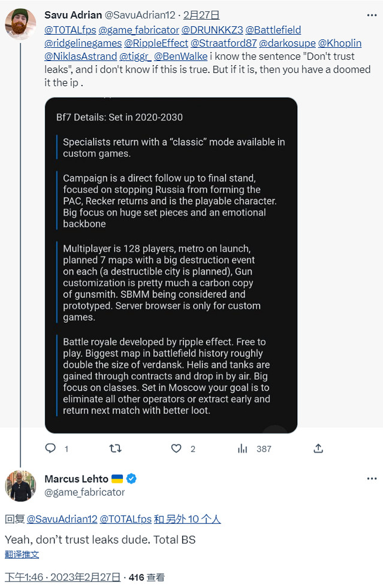Click the share icon under Savu's tweet
The height and width of the screenshot is (588, 383).
(319, 448)
